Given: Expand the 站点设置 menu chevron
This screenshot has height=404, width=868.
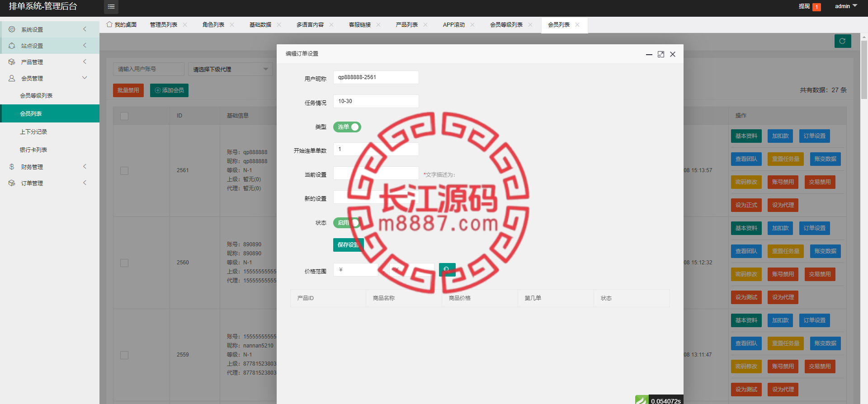Looking at the screenshot, I should [85, 45].
